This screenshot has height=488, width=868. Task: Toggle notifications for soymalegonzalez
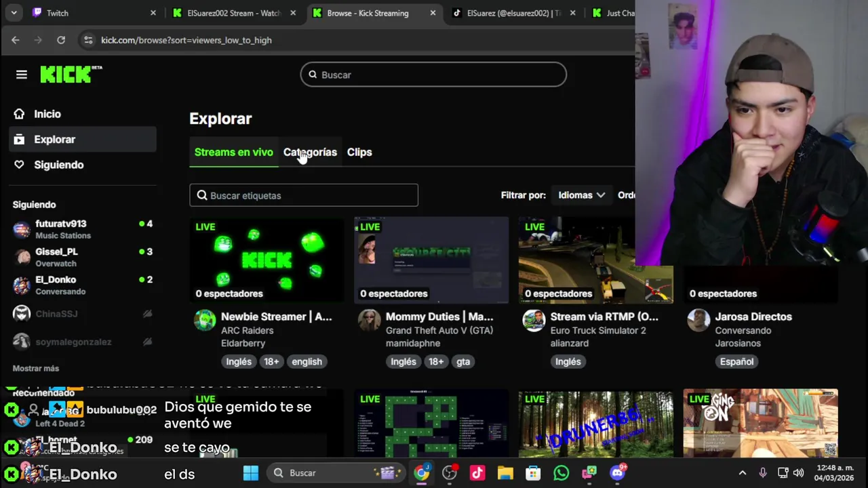click(147, 342)
